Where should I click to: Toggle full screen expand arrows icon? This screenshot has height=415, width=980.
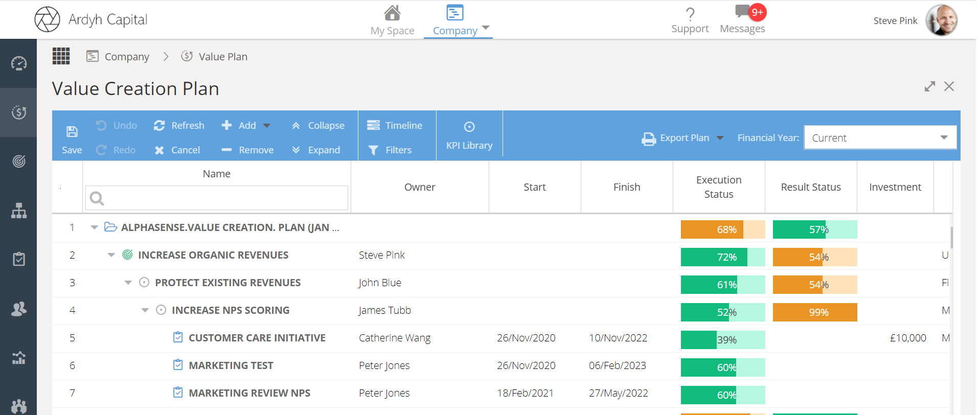pyautogui.click(x=930, y=86)
